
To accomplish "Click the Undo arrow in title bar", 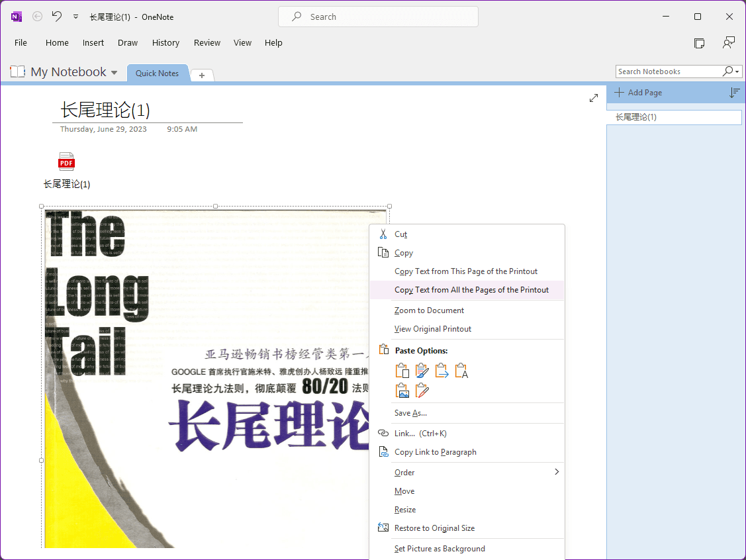I will pos(57,17).
